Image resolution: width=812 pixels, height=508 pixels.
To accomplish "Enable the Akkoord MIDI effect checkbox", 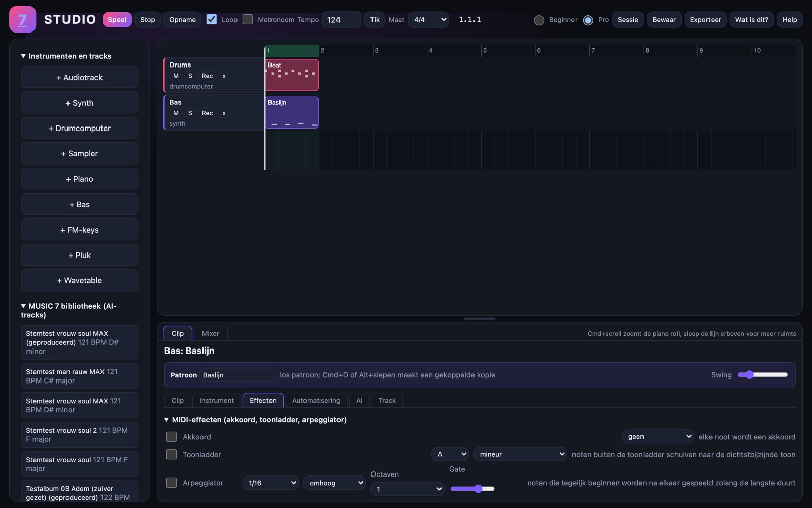I will pos(172,437).
